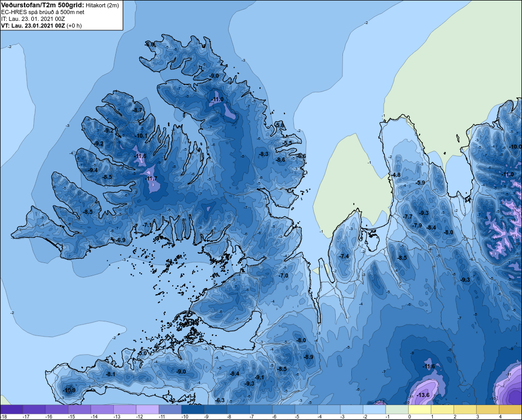Click the -8.1 temperature label
Image resolution: width=522 pixels, height=420 pixels.
tap(111, 374)
